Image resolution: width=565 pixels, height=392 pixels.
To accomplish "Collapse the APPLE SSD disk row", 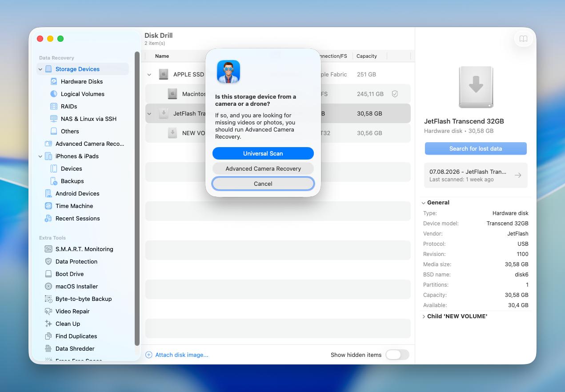I will click(149, 75).
